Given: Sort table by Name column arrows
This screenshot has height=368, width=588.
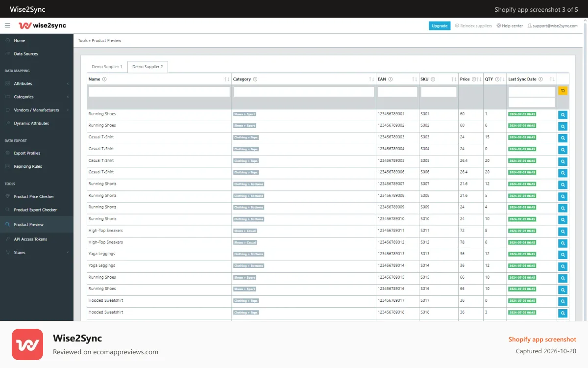Looking at the screenshot, I should pyautogui.click(x=227, y=79).
